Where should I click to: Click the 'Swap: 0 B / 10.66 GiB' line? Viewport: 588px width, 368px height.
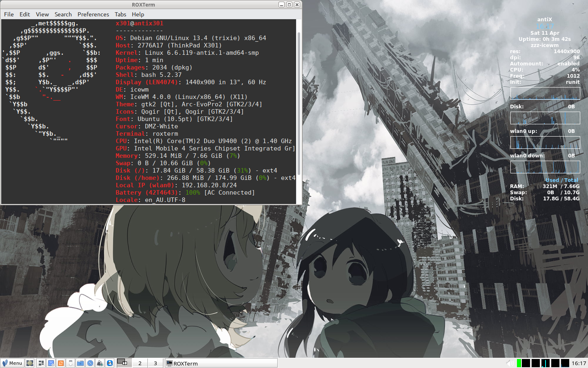pos(163,163)
